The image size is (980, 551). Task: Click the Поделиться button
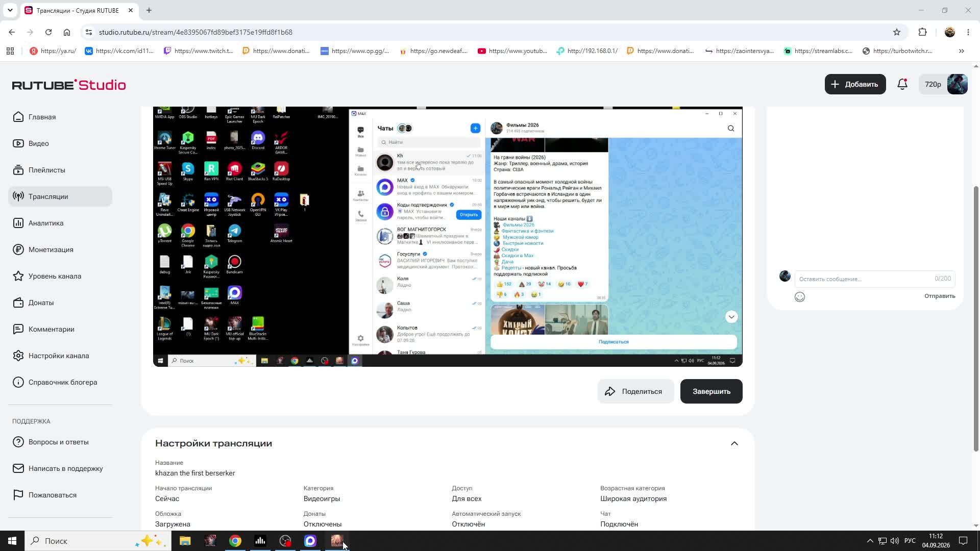635,391
